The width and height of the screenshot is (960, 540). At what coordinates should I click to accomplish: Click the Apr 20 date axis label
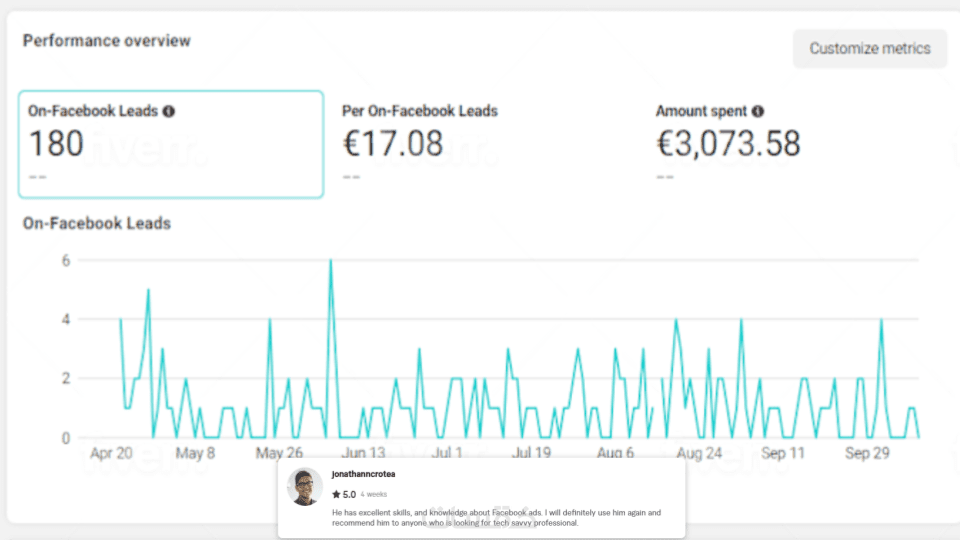click(111, 453)
